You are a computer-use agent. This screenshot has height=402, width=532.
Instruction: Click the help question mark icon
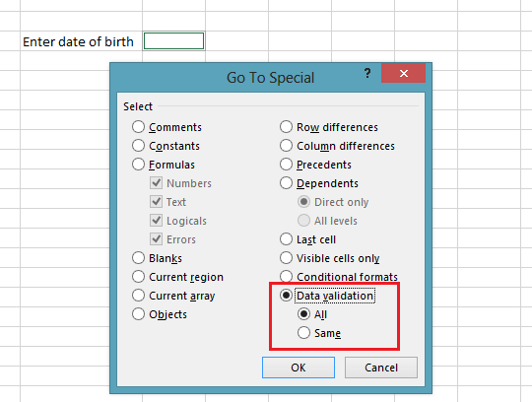367,73
